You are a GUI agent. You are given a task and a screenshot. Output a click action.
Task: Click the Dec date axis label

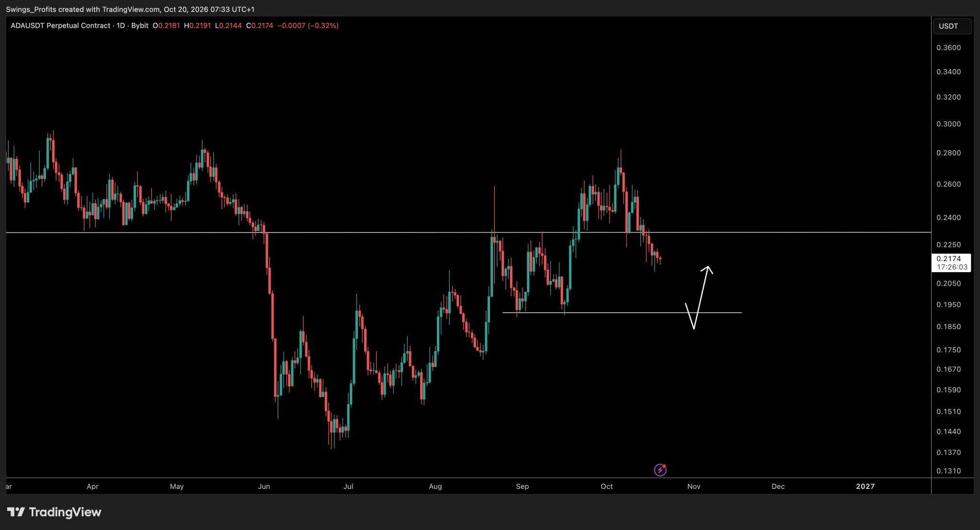pos(778,486)
